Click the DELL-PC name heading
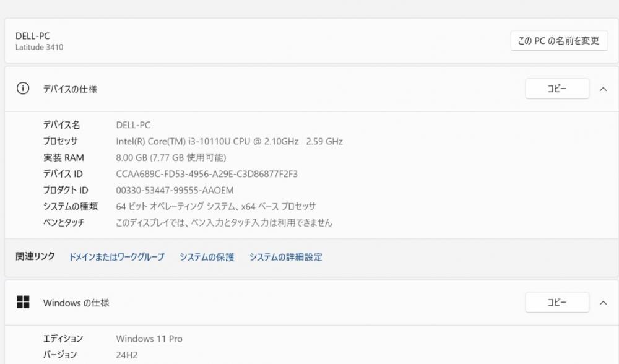Image resolution: width=619 pixels, height=364 pixels. pos(33,36)
